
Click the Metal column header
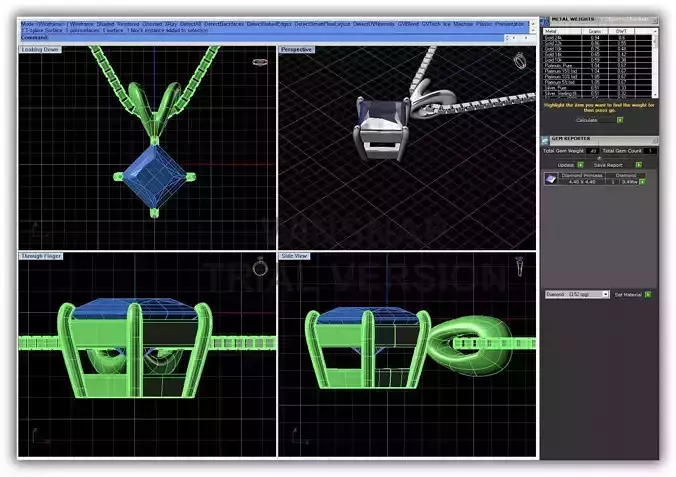click(x=562, y=31)
